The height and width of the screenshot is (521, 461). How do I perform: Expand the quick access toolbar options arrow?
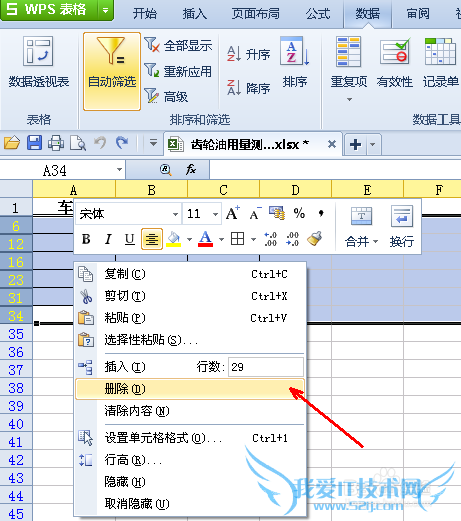pos(153,143)
